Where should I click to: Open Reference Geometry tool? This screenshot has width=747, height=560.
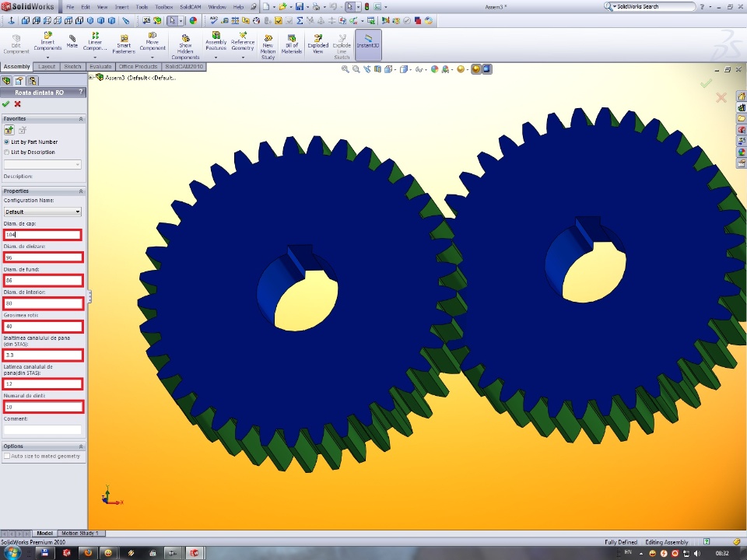[243, 41]
